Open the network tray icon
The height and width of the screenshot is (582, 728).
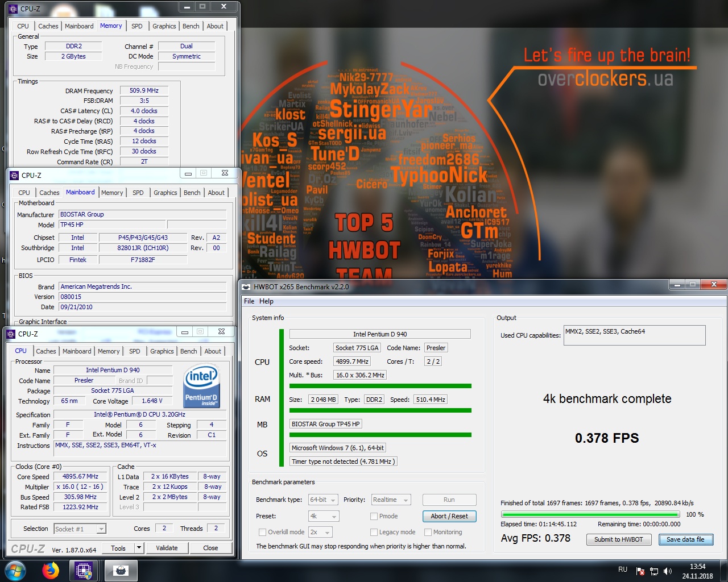(x=654, y=571)
